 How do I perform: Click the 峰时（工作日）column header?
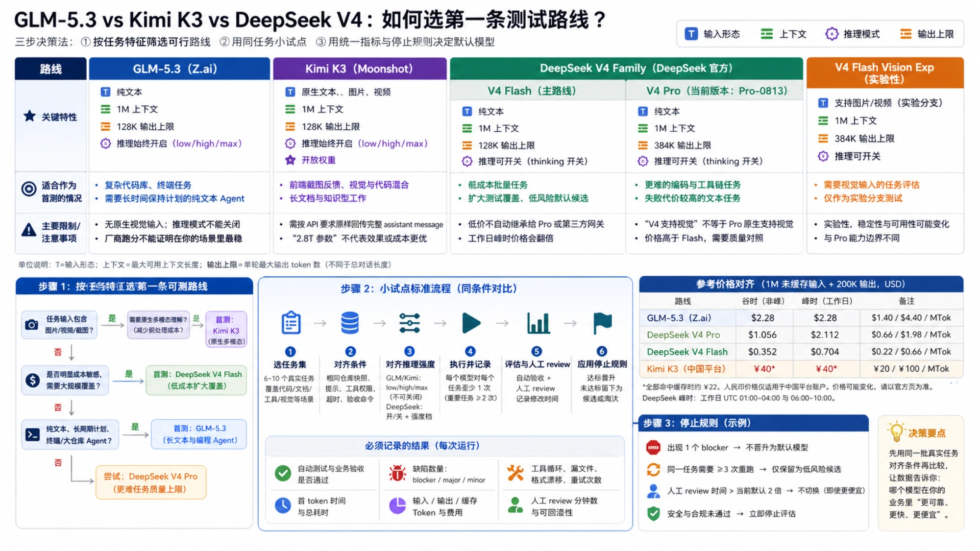click(x=827, y=301)
